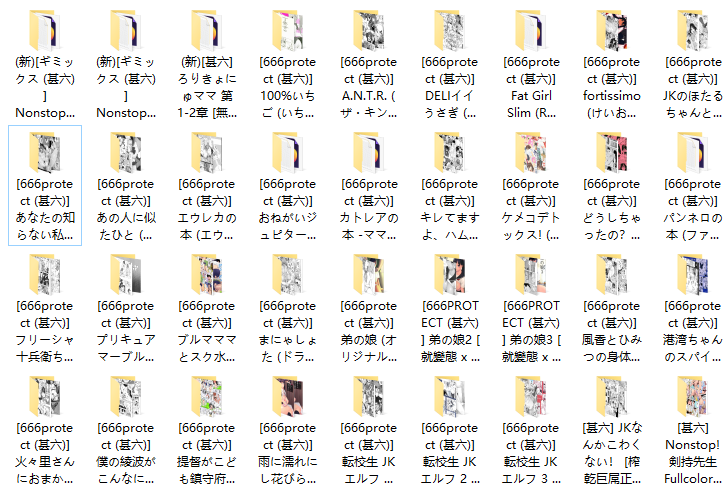Select the パンネロの本 folder icon
The image size is (727, 487).
click(693, 153)
